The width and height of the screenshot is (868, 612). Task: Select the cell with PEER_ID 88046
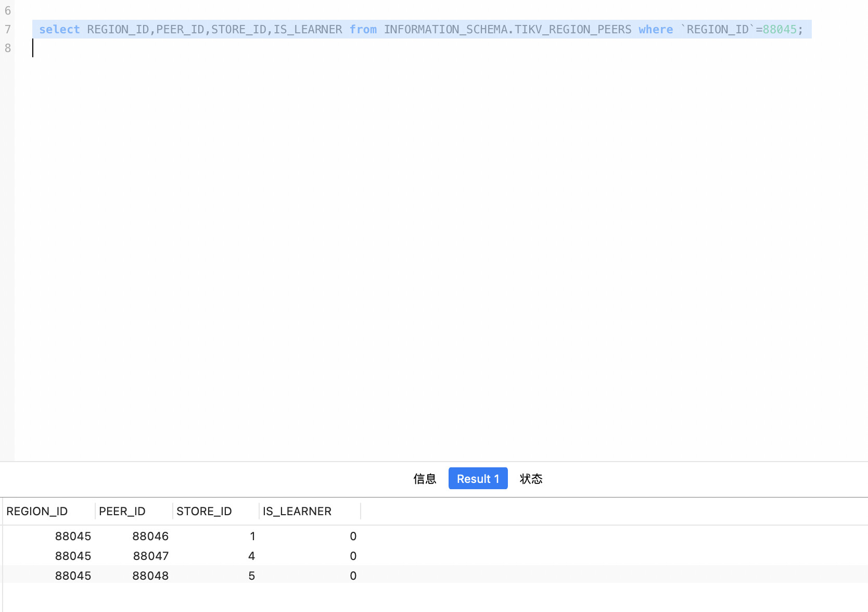coord(150,536)
